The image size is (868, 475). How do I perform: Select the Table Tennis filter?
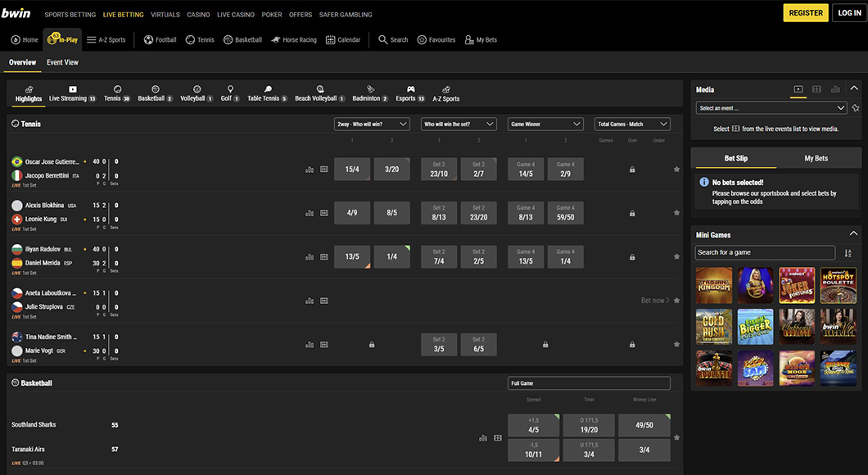pos(268,93)
